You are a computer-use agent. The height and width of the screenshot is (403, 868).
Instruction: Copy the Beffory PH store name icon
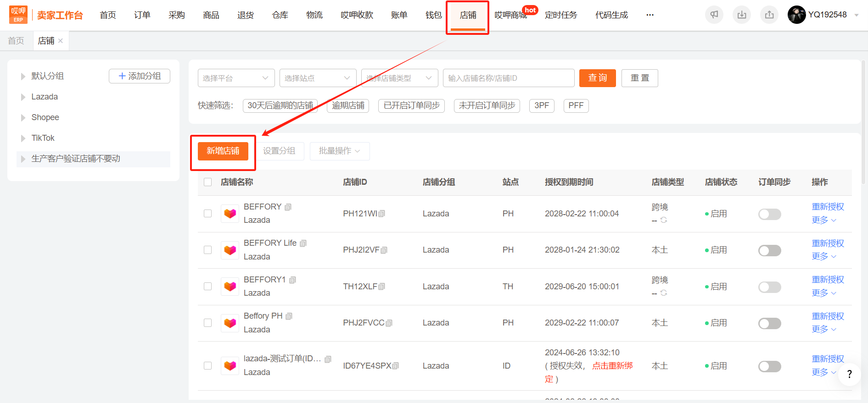click(289, 316)
